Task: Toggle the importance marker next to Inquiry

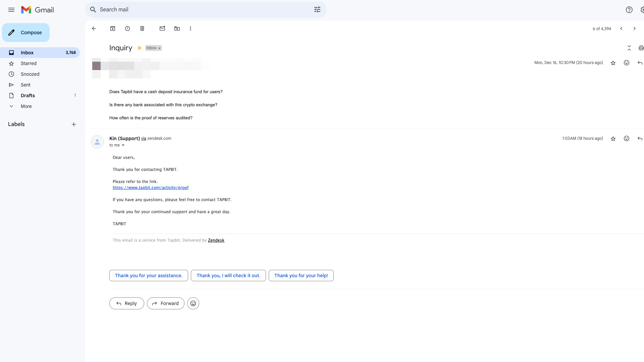Action: click(x=139, y=48)
